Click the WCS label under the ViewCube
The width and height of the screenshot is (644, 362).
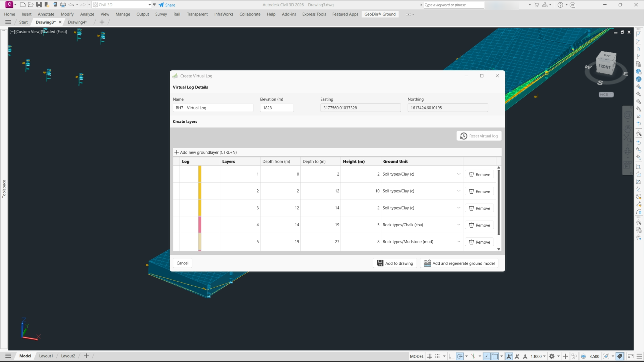pos(606,95)
